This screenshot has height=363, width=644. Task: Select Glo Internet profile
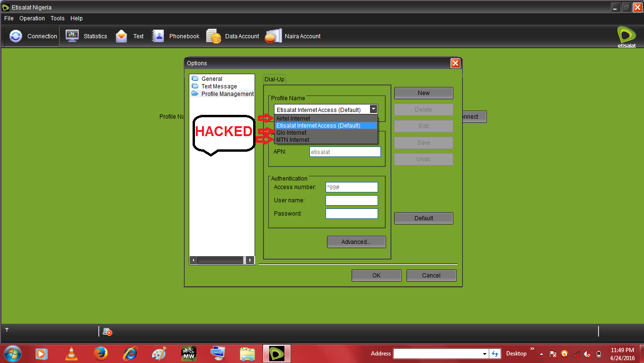326,133
